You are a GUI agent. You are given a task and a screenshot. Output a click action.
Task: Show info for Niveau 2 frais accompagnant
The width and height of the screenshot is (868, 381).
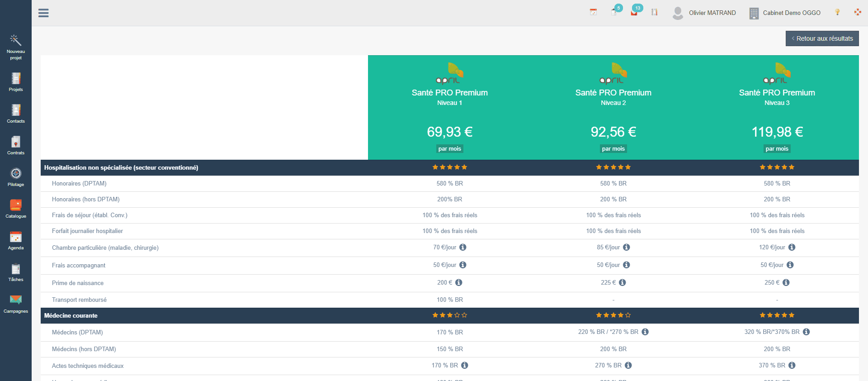(x=627, y=265)
